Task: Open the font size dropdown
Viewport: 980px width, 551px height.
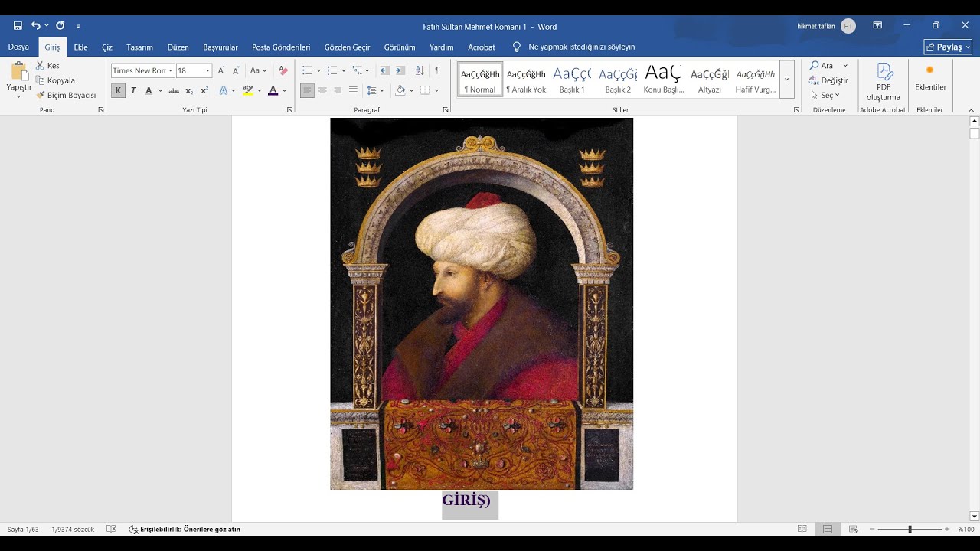Action: (207, 70)
